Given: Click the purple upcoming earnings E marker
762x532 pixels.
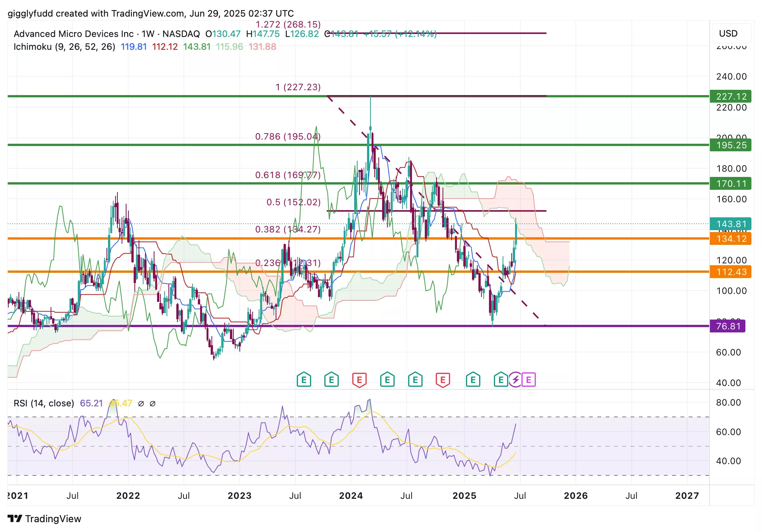Looking at the screenshot, I should tap(529, 380).
